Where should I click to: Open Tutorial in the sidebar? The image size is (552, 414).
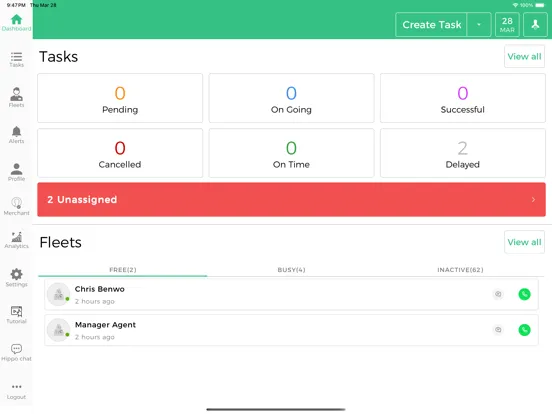pos(16,315)
